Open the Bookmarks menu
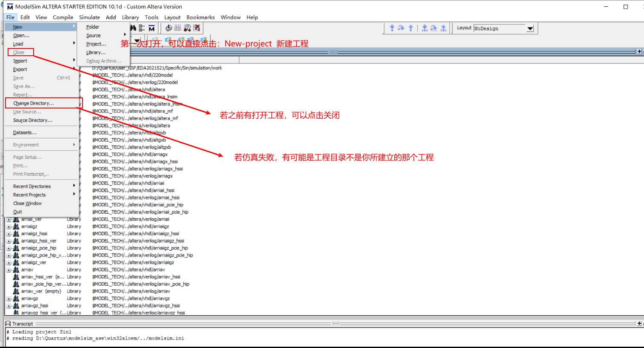 coord(200,17)
